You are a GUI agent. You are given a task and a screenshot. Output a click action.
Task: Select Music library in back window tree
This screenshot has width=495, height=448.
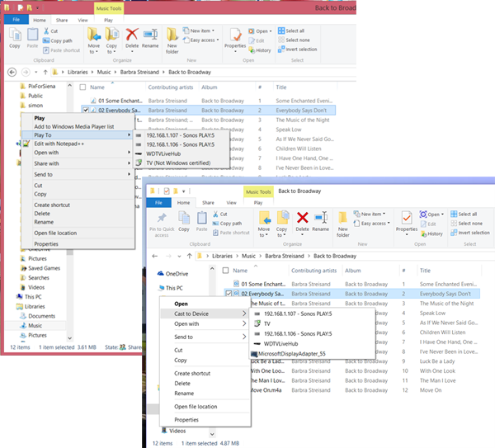point(35,326)
